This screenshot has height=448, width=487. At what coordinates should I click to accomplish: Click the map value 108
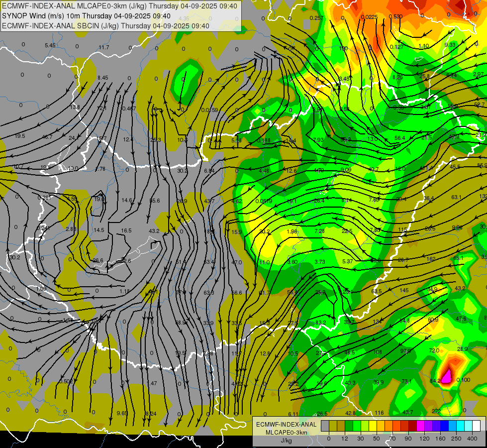click(378, 352)
